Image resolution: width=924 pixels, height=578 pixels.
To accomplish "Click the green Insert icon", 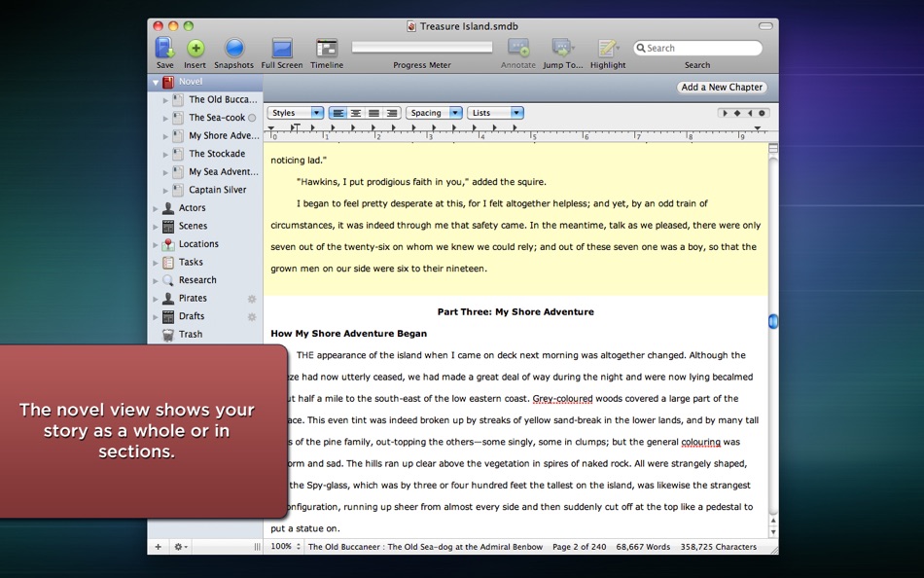I will click(195, 48).
